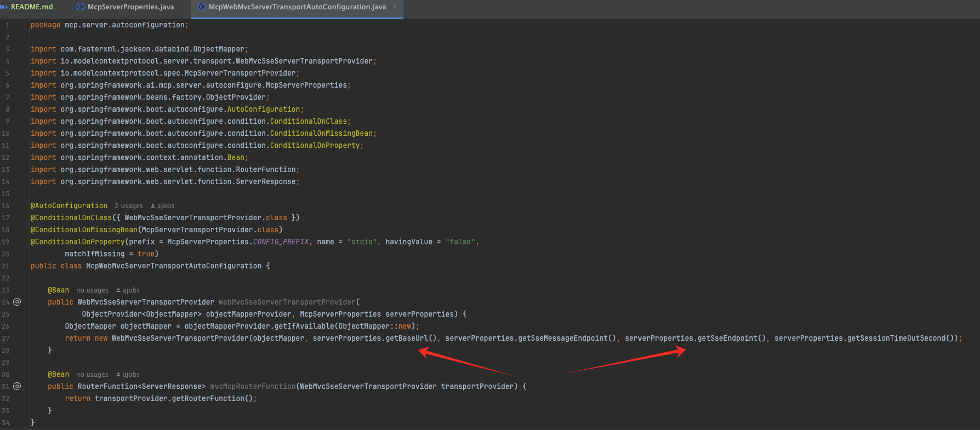This screenshot has width=980, height=430.
Task: Close the McpWebMvcServerTransportAutoConfiguration.java tab
Action: 395,7
